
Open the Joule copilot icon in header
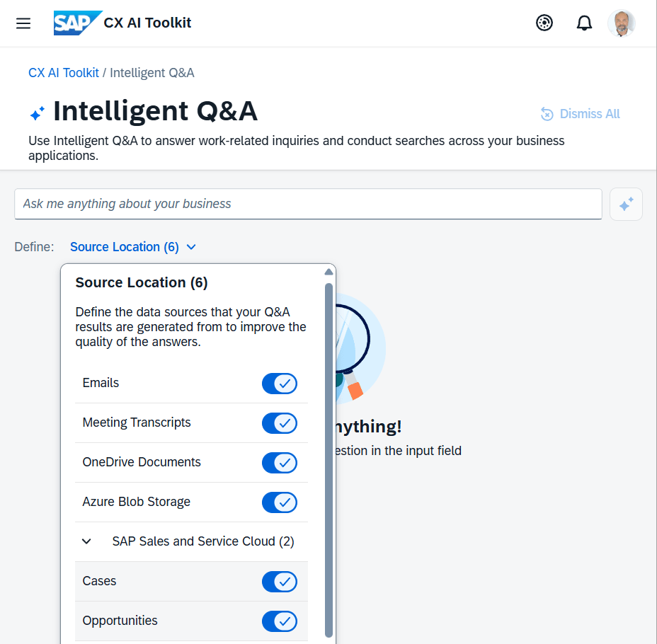[x=544, y=23]
